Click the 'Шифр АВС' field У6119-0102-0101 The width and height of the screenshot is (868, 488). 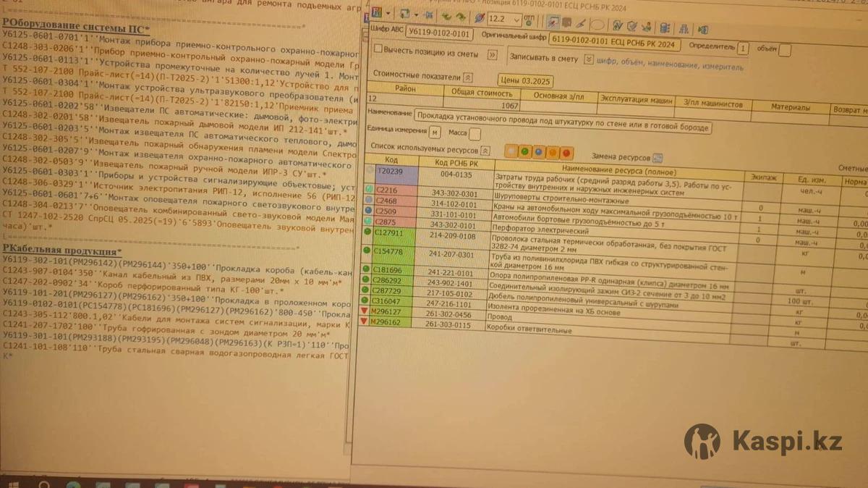click(x=439, y=33)
